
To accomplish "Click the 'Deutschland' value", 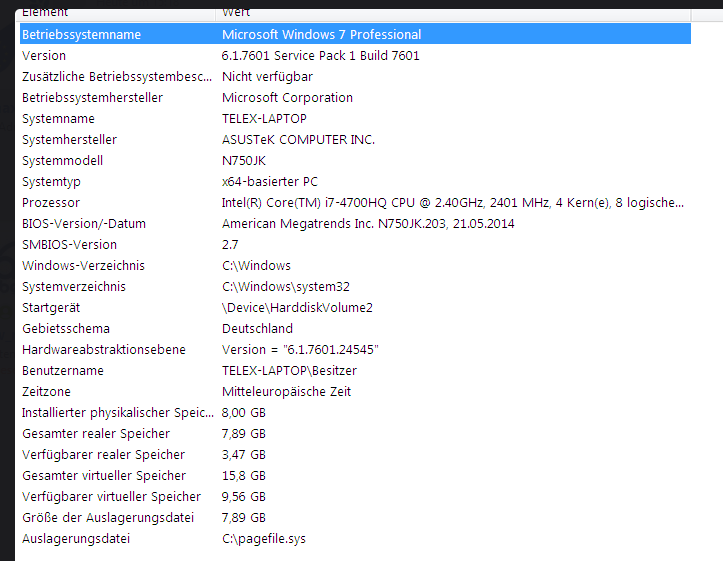I will (257, 329).
